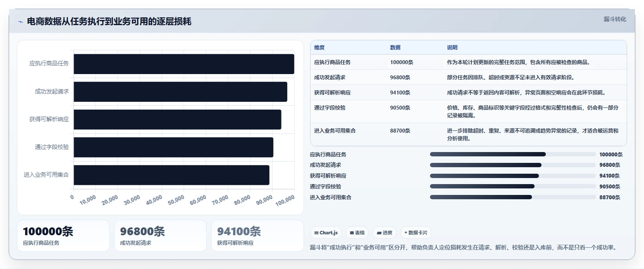
Task: Click the lightning icon beside the title
Action: tap(20, 22)
